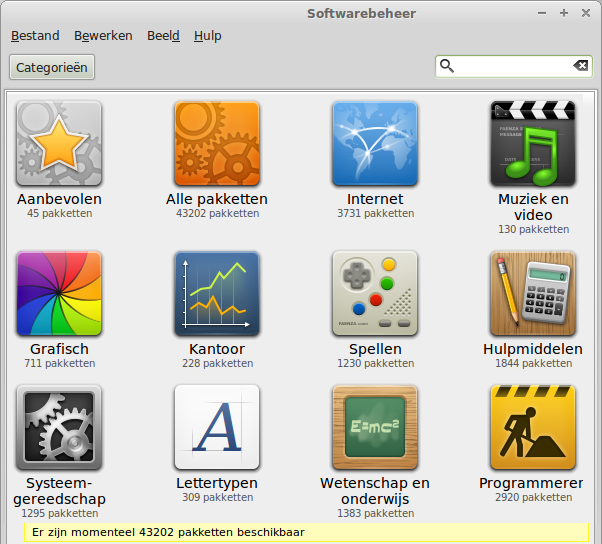602x544 pixels.
Task: Open the Systeemgereedschap gear icon
Action: (x=59, y=427)
